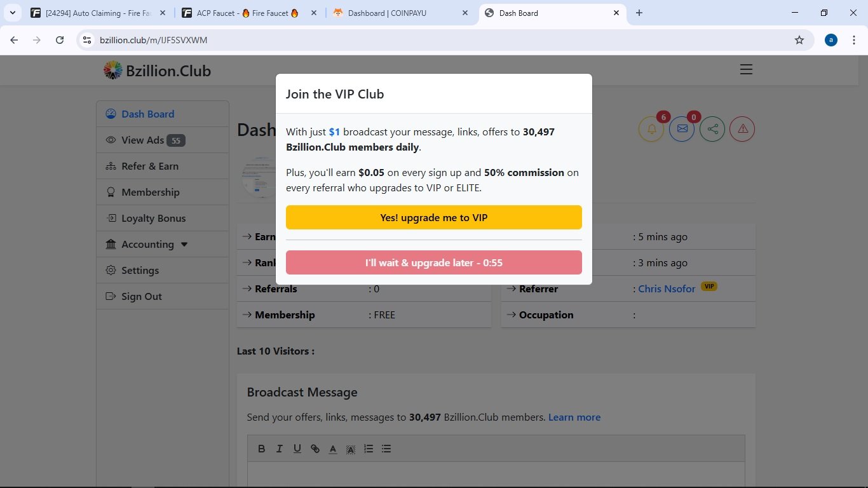Click the Bzillion.Club logo
This screenshot has height=488, width=868.
[157, 71]
